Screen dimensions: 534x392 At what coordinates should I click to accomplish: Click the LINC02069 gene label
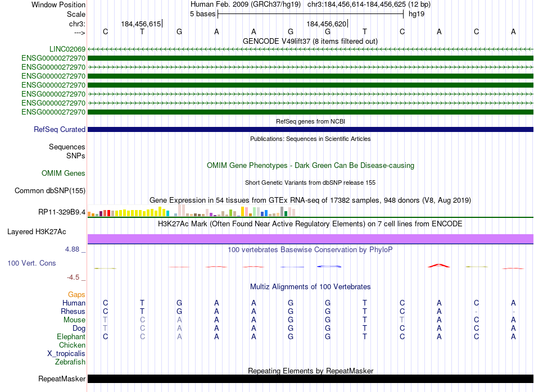[x=67, y=49]
